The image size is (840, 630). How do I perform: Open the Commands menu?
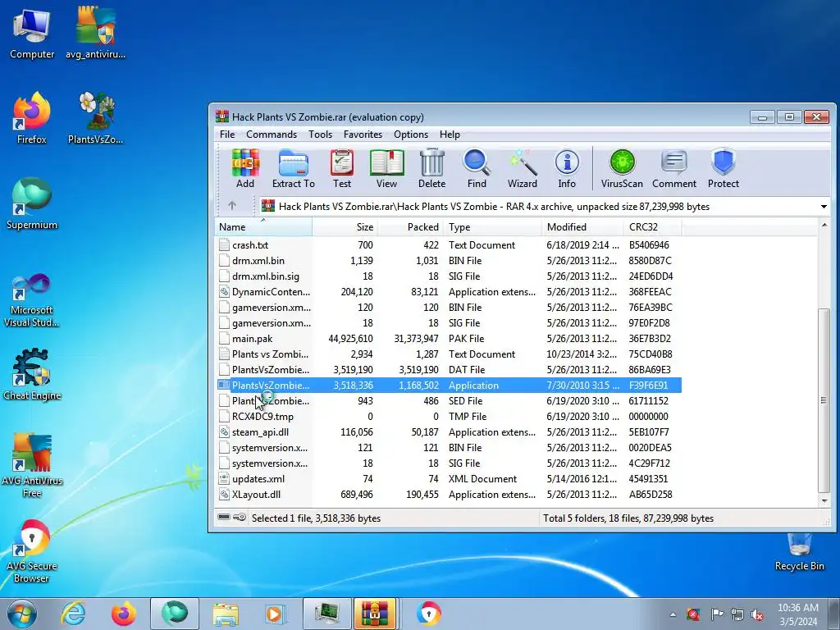click(x=271, y=135)
